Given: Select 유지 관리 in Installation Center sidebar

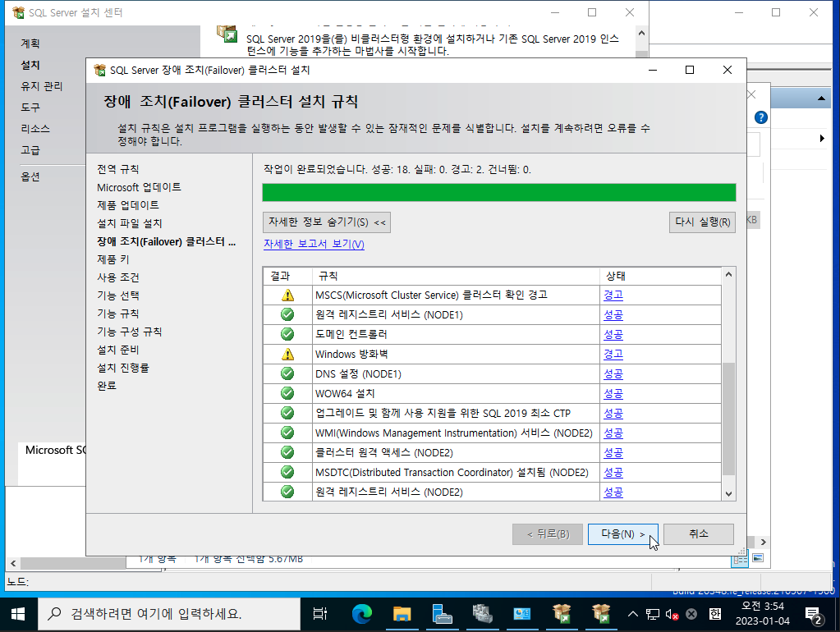Looking at the screenshot, I should pos(42,86).
